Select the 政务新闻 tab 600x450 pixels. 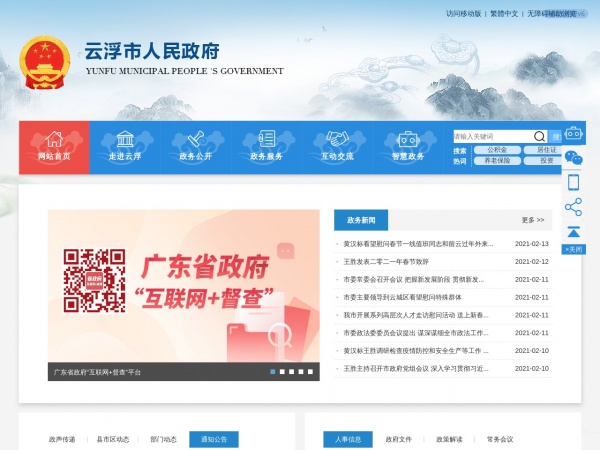click(x=361, y=220)
